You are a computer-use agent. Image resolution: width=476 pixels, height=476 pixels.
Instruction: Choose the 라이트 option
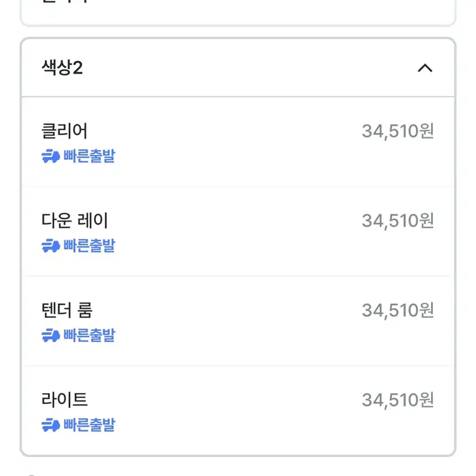pyautogui.click(x=238, y=410)
